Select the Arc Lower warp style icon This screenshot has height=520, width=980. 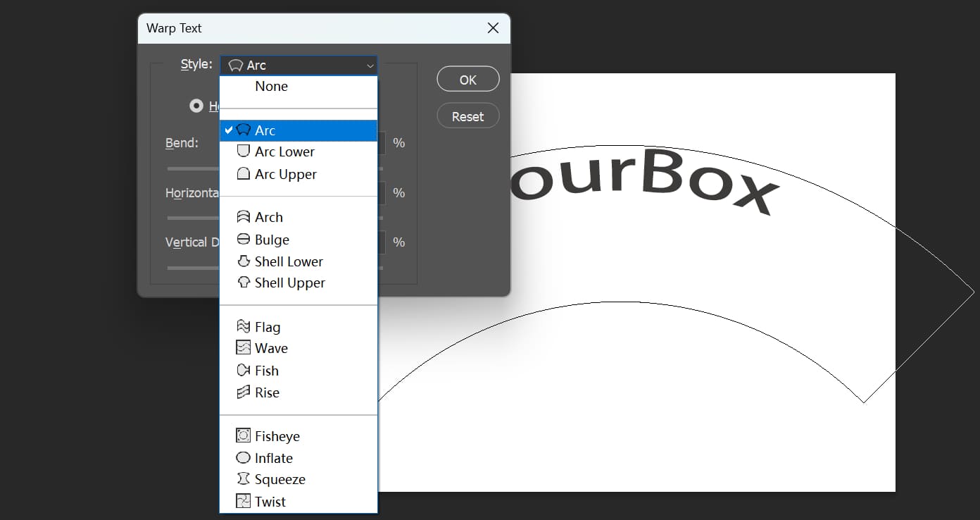coord(243,151)
